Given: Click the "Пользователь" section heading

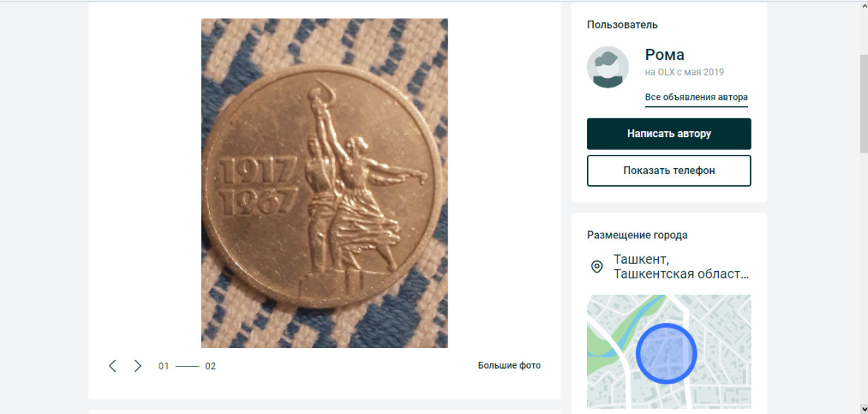Looking at the screenshot, I should tap(622, 24).
